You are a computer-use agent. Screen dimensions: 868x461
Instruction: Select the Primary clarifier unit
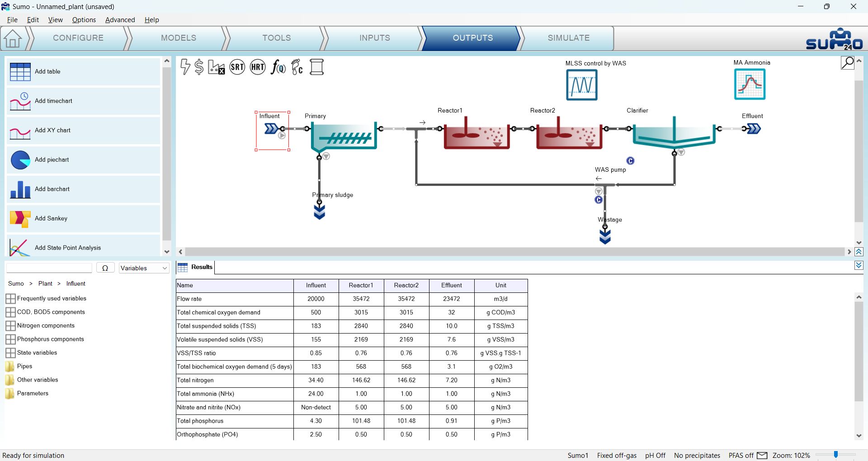[344, 137]
